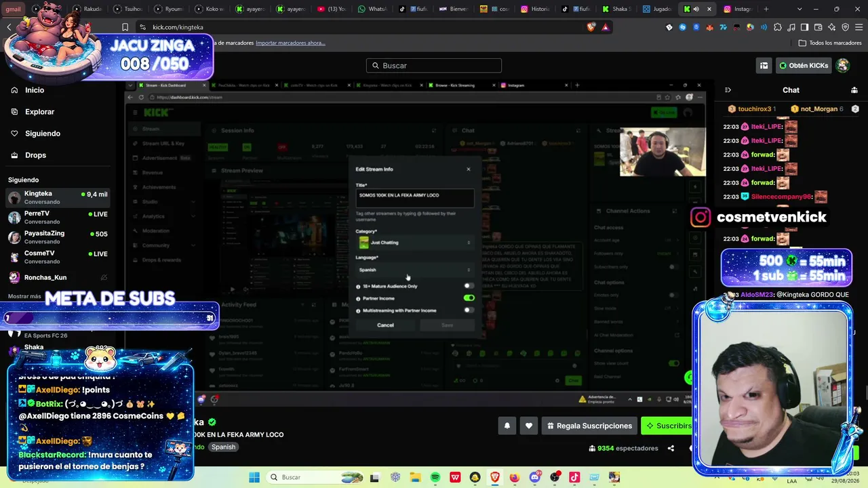868x488 pixels.
Task: Collapse the chat panel with arrow icon
Action: click(x=728, y=90)
